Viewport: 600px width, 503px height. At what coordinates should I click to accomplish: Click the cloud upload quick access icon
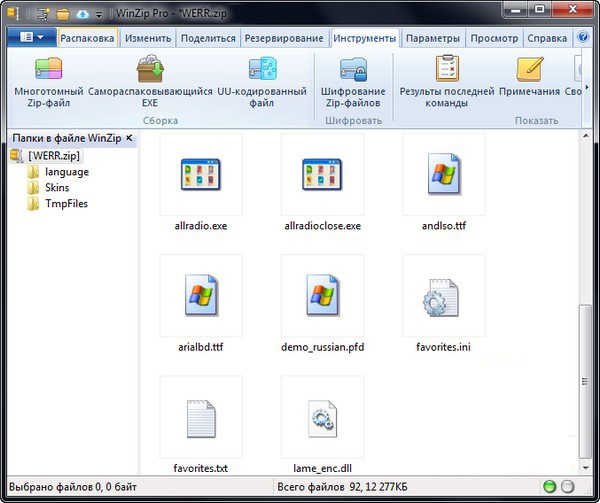click(82, 15)
